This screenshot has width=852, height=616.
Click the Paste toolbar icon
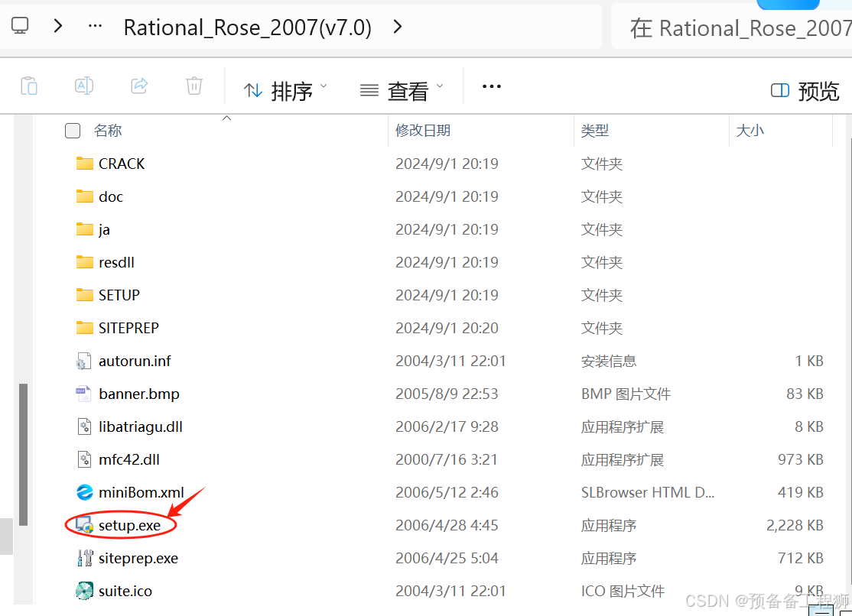tap(29, 86)
